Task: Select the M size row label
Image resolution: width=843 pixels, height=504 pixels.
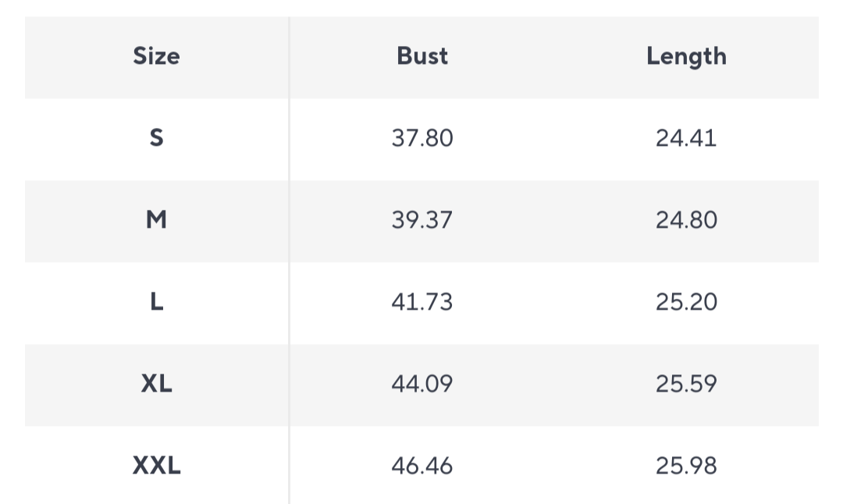Action: (156, 220)
